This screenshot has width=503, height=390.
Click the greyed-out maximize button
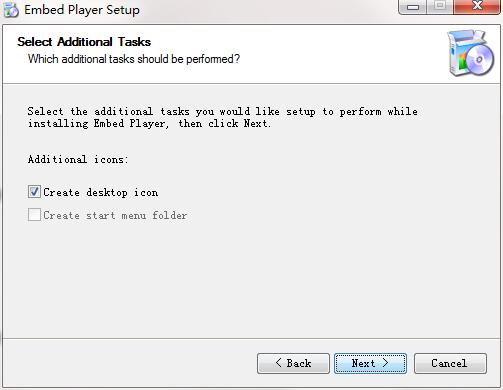440,7
